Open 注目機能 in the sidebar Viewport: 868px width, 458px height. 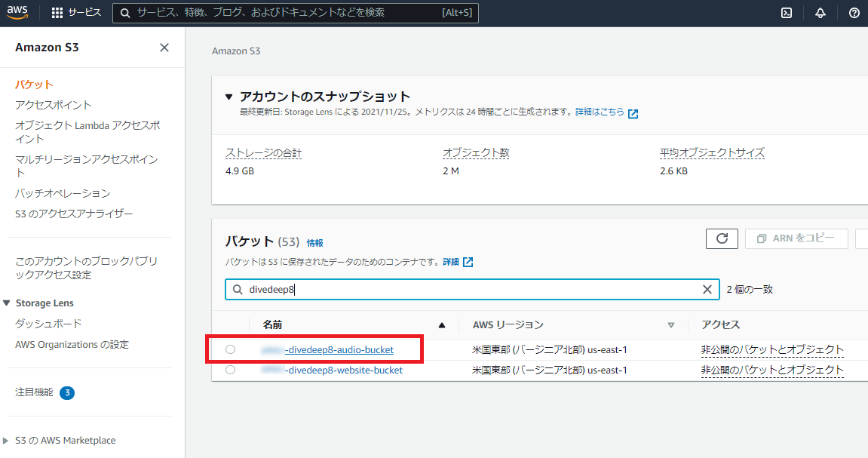[35, 392]
